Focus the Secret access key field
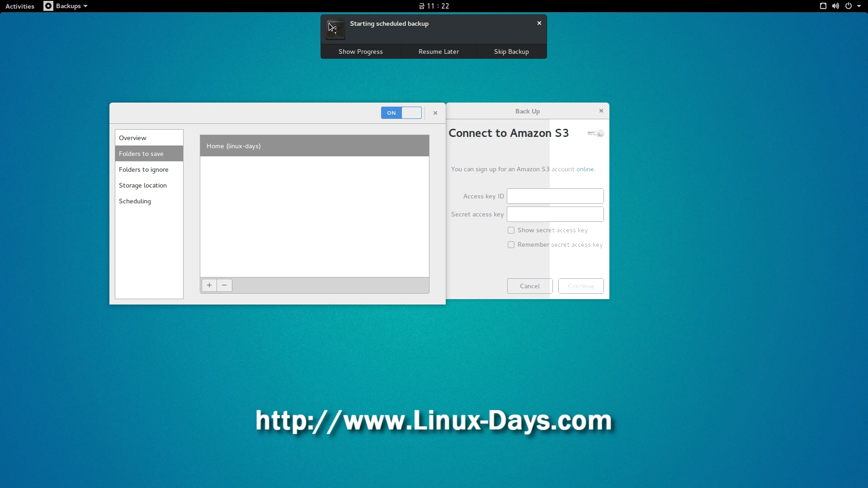868x488 pixels. pyautogui.click(x=555, y=214)
